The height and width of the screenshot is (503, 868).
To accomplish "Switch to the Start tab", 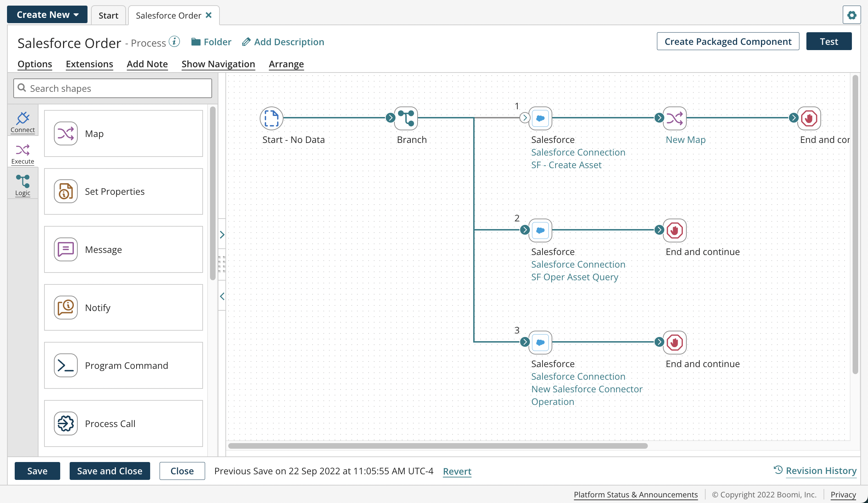I will click(108, 15).
